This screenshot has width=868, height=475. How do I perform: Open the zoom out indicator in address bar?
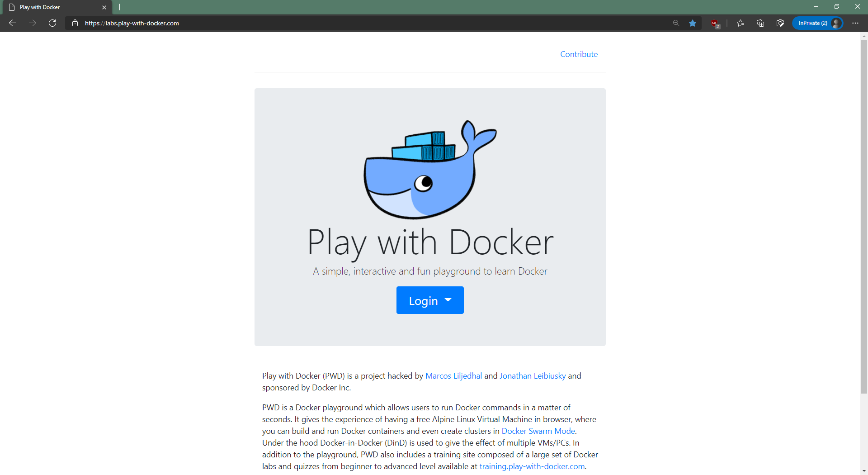[676, 23]
